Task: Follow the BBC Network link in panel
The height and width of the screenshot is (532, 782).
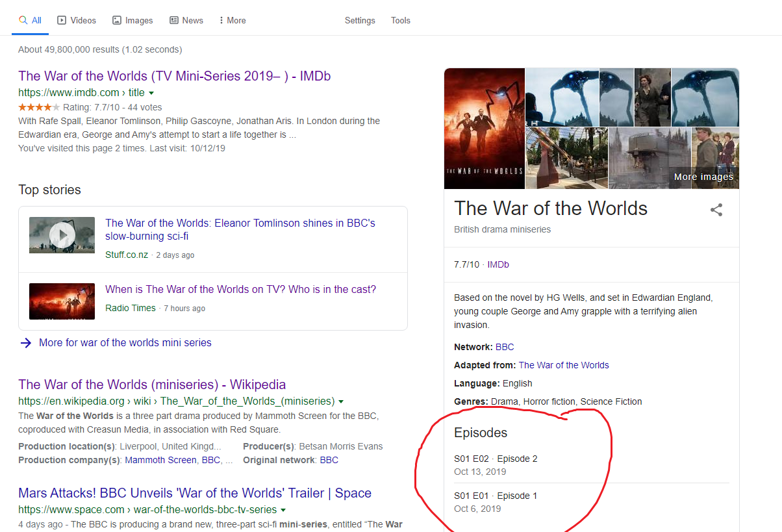Action: pyautogui.click(x=505, y=347)
